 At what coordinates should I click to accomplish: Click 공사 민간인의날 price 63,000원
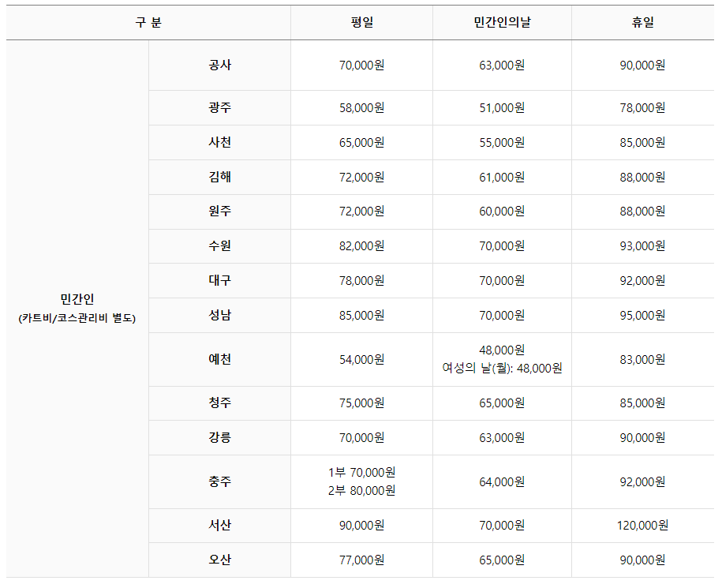point(502,66)
